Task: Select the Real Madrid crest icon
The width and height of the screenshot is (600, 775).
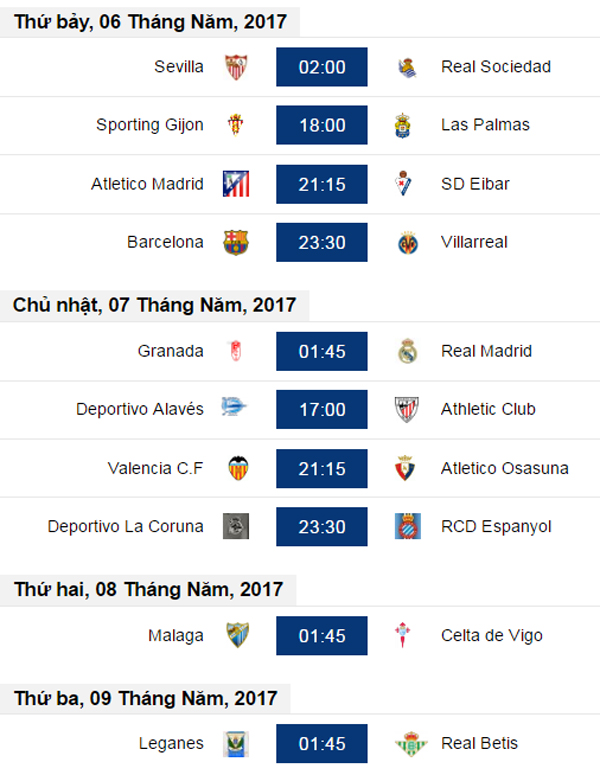Action: coord(408,351)
